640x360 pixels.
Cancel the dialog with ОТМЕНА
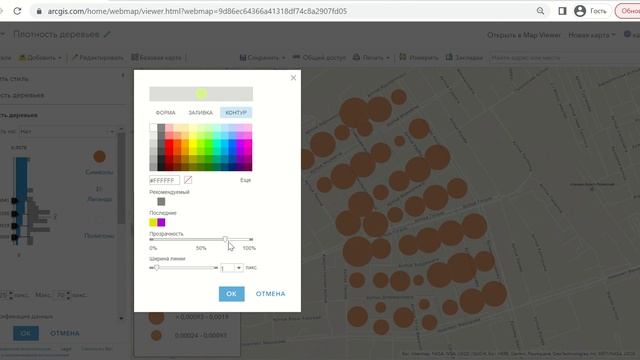(x=270, y=294)
